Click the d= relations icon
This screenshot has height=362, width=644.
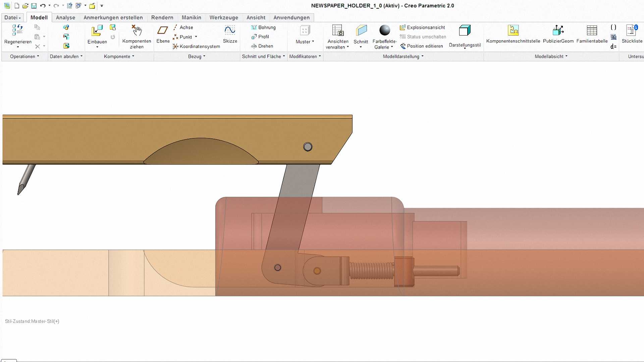coord(613,47)
